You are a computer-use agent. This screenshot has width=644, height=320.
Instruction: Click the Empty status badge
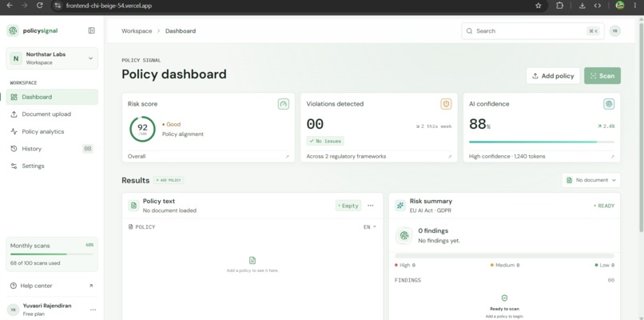click(x=348, y=206)
